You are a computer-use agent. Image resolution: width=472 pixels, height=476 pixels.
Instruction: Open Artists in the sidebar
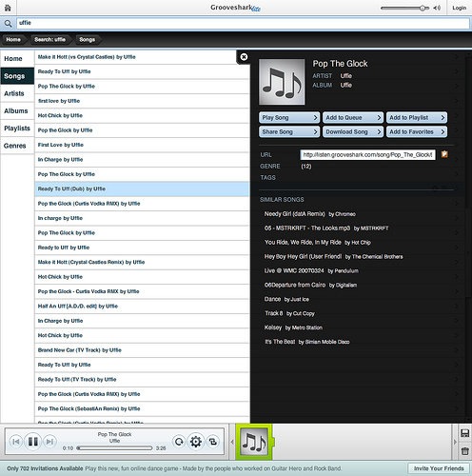[x=17, y=93]
